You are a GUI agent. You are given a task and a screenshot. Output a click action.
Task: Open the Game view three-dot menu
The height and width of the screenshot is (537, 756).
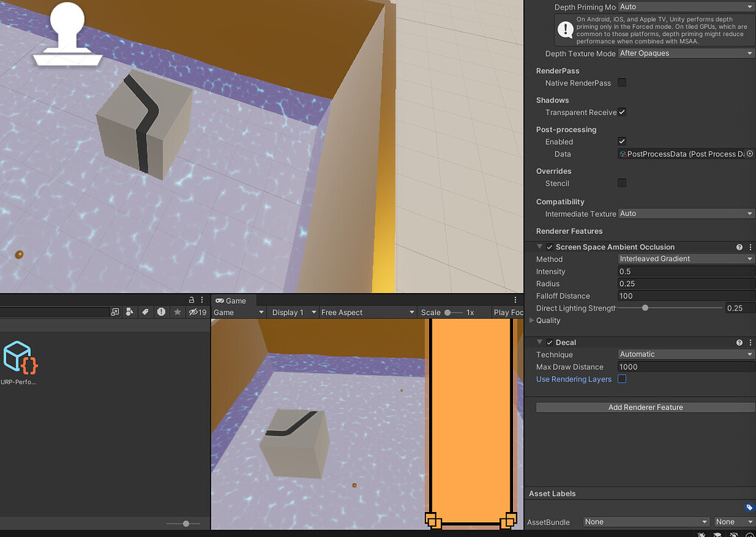click(515, 299)
